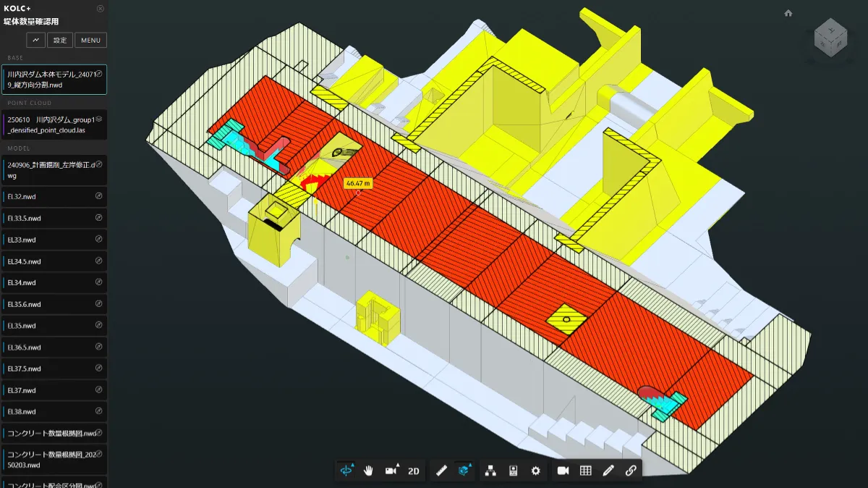Start the video camera recording tool
This screenshot has height=488, width=868.
coord(563,471)
